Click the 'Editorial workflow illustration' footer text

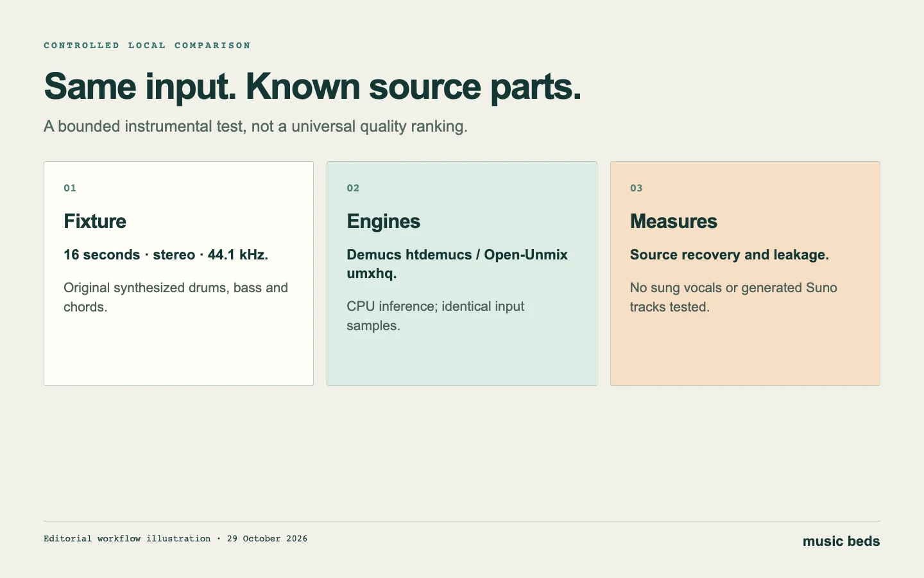[x=127, y=539]
